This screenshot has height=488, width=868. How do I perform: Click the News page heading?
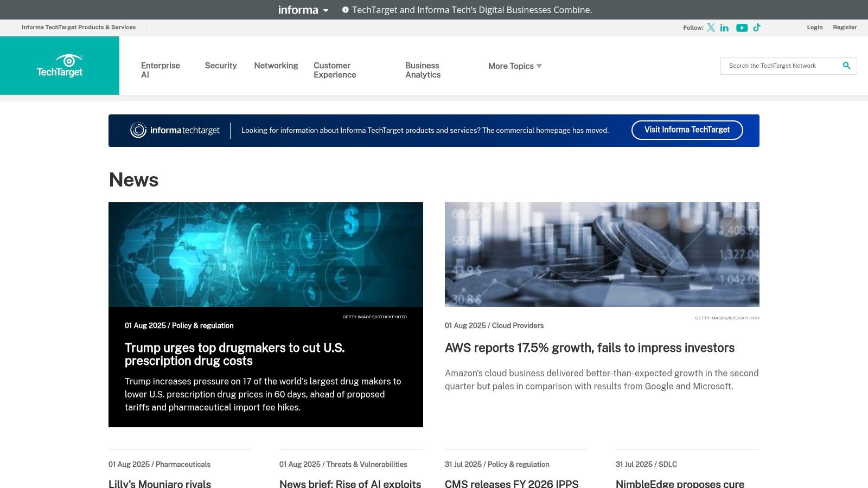(133, 179)
